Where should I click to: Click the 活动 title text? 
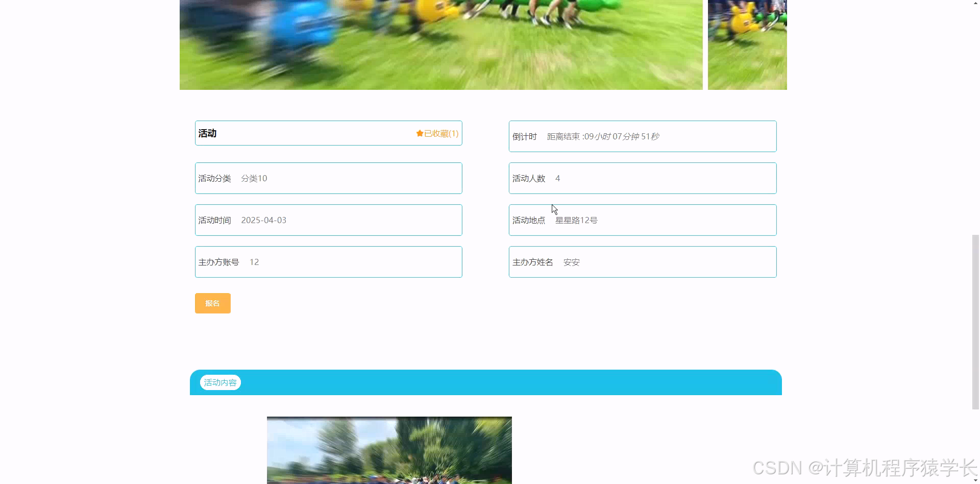(207, 133)
